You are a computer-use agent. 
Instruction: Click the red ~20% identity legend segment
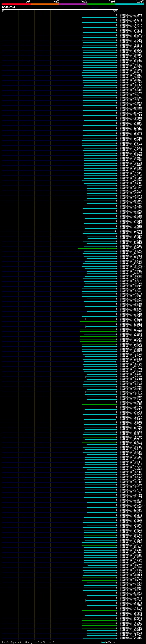[16, 4]
